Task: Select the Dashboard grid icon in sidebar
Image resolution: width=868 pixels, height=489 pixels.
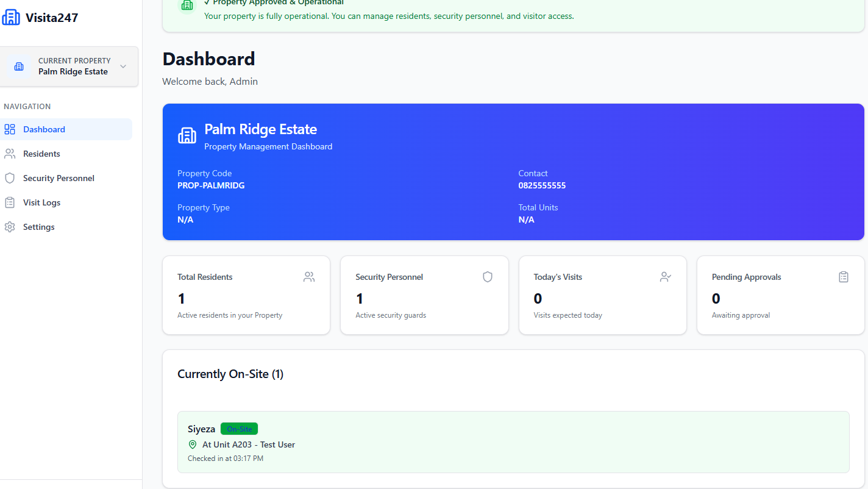Action: tap(10, 129)
